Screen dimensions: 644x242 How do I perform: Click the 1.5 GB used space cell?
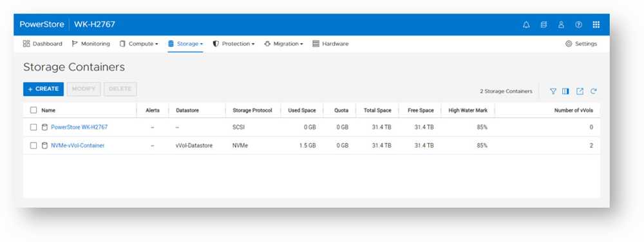click(308, 146)
